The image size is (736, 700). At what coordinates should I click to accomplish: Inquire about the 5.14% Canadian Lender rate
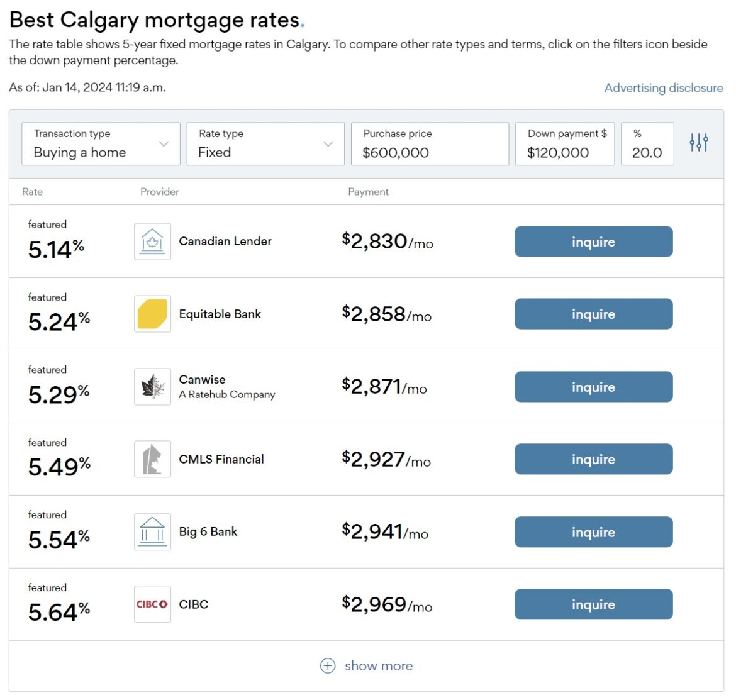coord(593,242)
